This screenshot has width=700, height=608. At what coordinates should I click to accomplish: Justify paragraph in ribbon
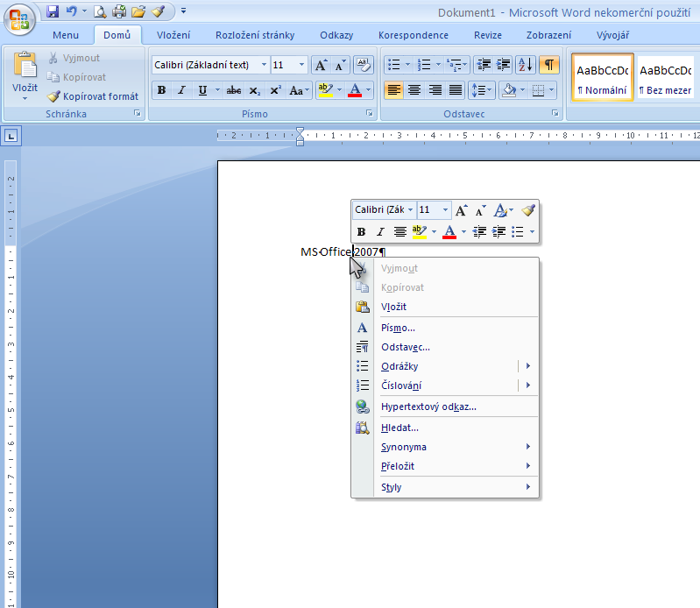coord(456,90)
